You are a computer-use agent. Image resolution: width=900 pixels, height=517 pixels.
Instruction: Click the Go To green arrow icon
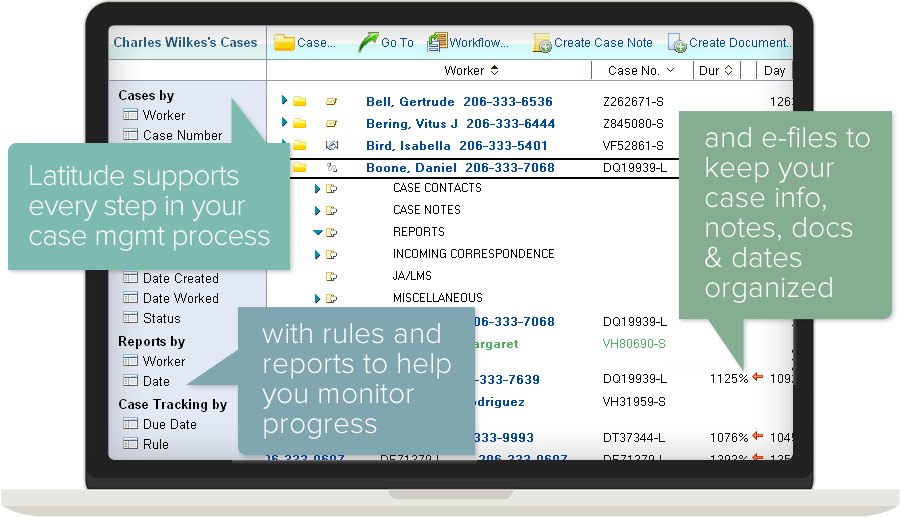tap(368, 42)
